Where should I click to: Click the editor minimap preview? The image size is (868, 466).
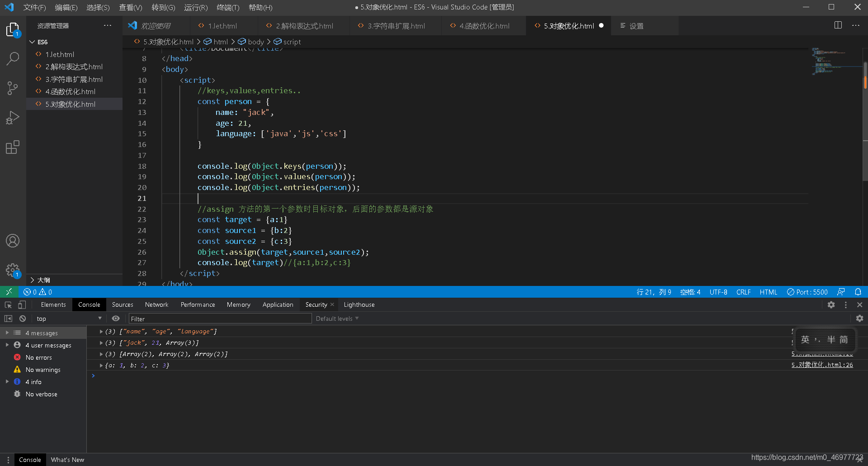pyautogui.click(x=835, y=61)
